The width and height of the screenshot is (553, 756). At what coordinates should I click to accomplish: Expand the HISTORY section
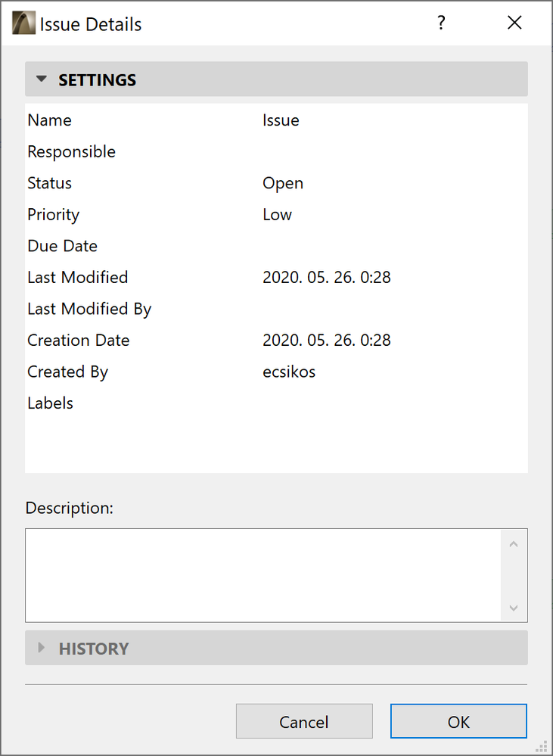tap(42, 648)
